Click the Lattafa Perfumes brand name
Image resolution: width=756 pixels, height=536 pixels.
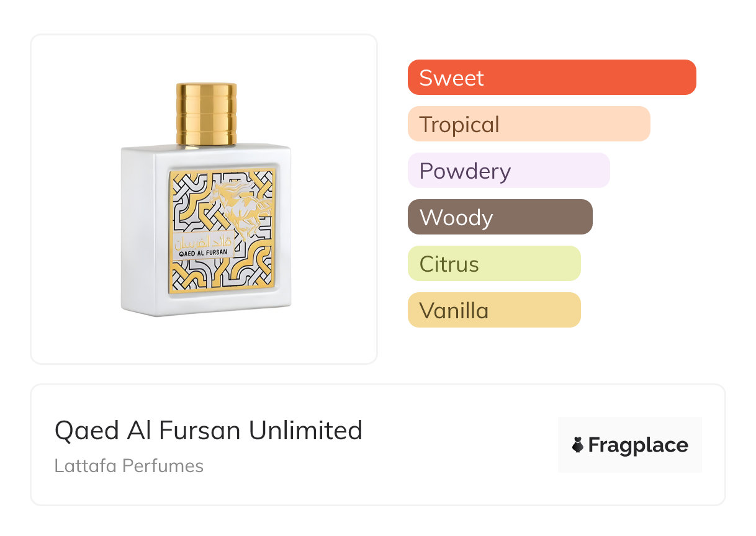[x=128, y=466]
